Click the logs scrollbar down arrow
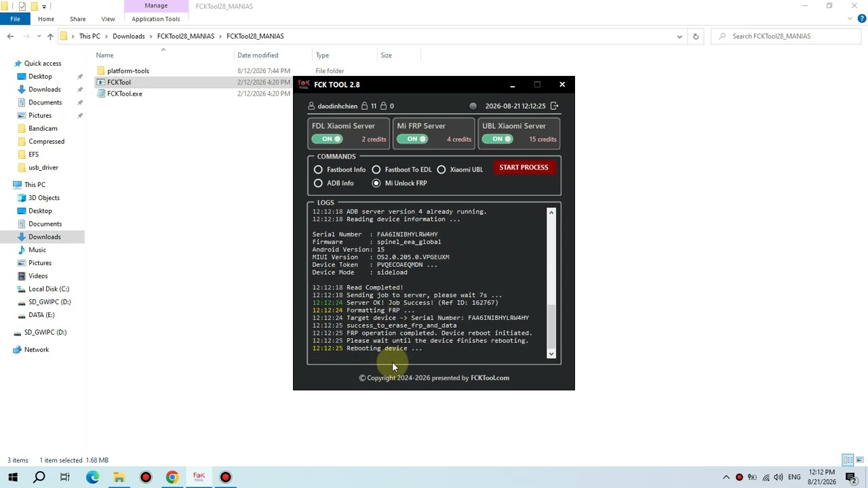The width and height of the screenshot is (868, 488). [x=551, y=354]
